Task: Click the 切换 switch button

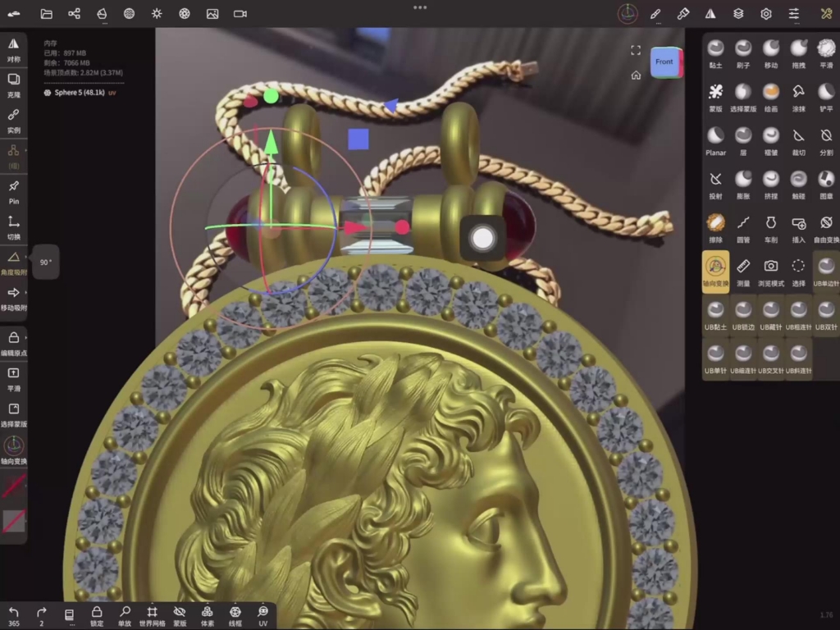Action: coord(14,228)
